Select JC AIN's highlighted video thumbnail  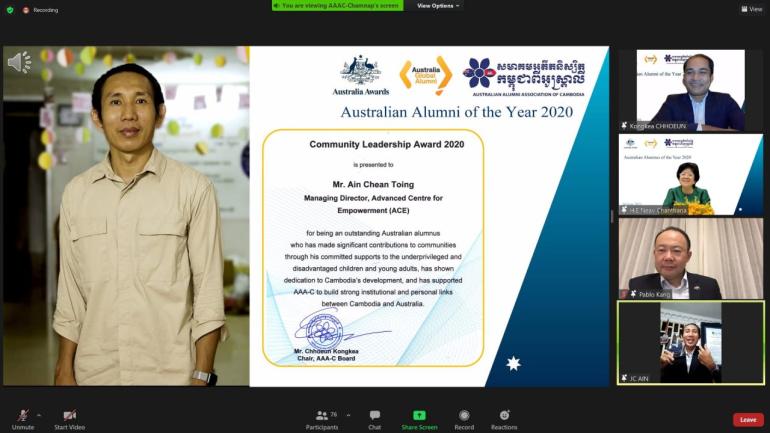coord(690,343)
